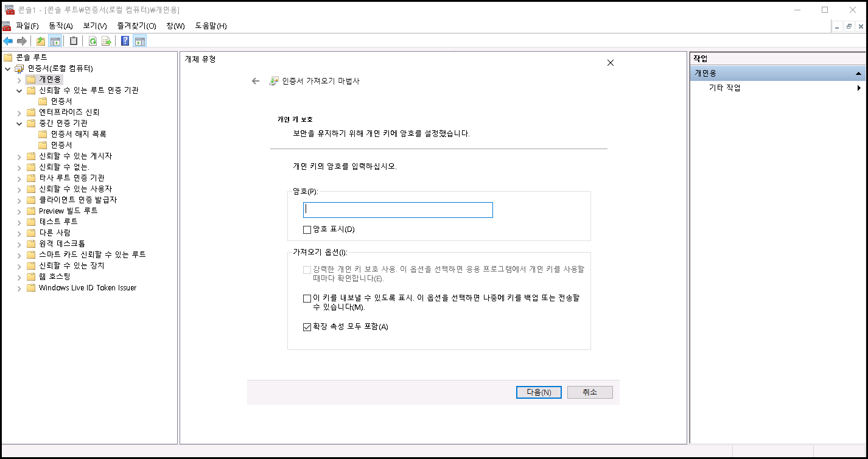Image resolution: width=868 pixels, height=459 pixels.
Task: Expand the 신뢰할 수 있는 게시자 node
Action: pyautogui.click(x=19, y=156)
